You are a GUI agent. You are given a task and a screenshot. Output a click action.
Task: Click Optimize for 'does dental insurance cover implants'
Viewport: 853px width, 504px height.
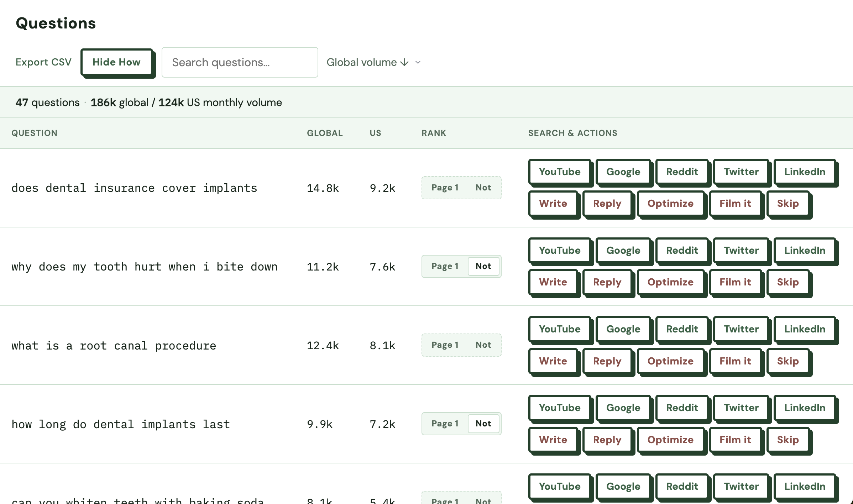(x=670, y=203)
